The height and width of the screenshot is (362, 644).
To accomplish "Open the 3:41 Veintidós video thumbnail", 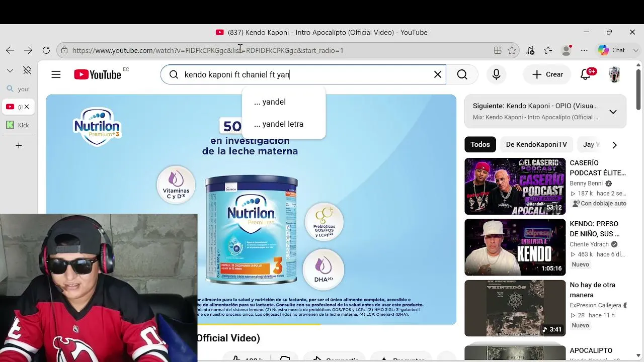I will [515, 308].
